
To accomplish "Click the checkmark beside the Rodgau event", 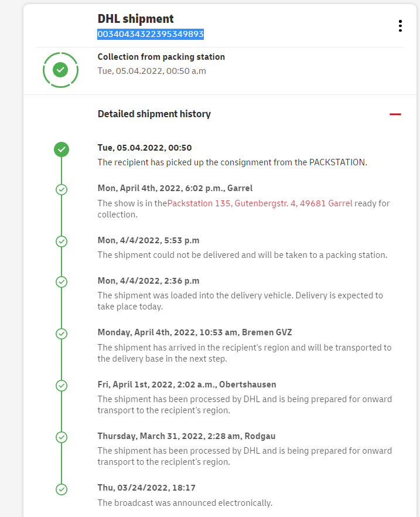I will point(62,437).
